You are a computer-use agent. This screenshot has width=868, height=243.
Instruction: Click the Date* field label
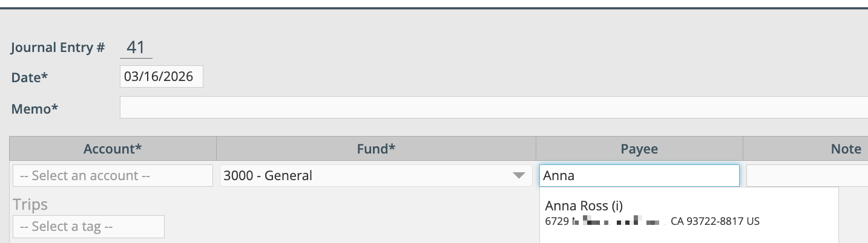[x=30, y=77]
